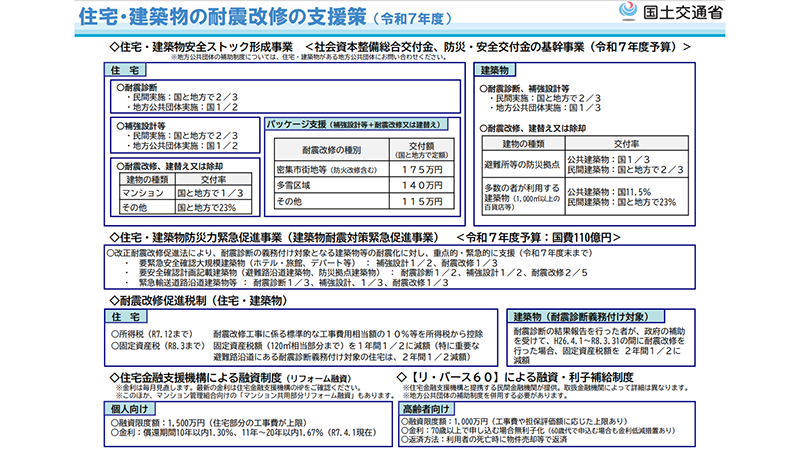
Task: Click the '115万円' cell
Action: coord(422,202)
